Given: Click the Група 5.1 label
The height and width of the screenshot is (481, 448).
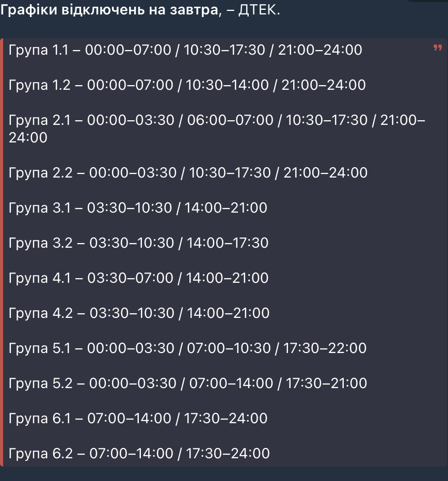Looking at the screenshot, I should tap(39, 348).
